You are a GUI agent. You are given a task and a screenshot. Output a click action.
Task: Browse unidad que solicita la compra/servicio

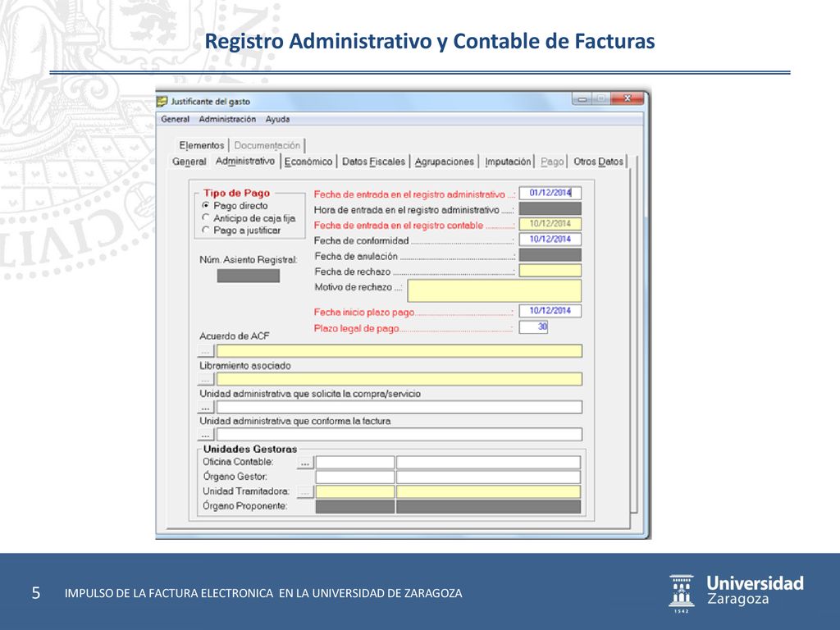click(x=206, y=407)
